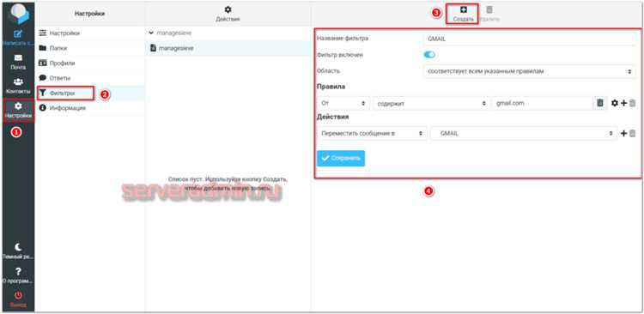Edit the filter name field GMAIL
Screen dimensions: 644x314
529,39
